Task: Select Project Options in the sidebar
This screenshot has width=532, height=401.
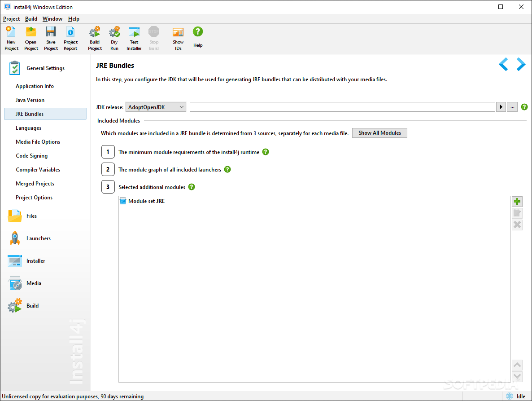Action: (45, 198)
